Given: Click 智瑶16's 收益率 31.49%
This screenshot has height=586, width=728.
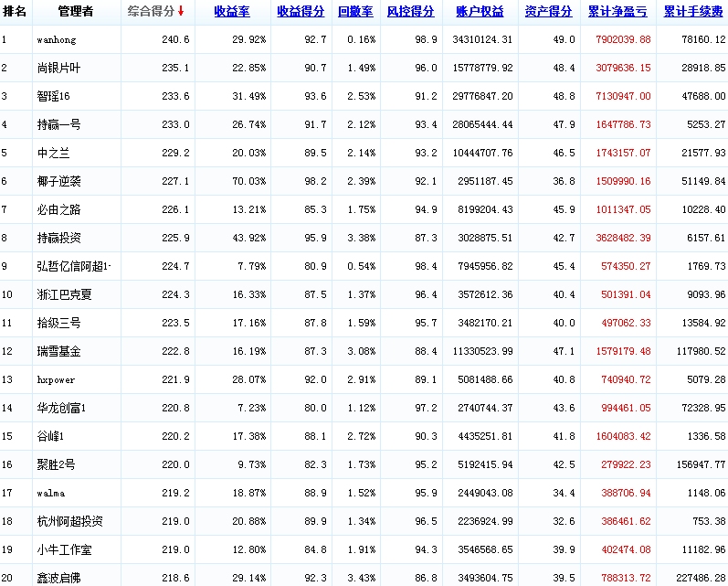Looking at the screenshot, I should [249, 96].
